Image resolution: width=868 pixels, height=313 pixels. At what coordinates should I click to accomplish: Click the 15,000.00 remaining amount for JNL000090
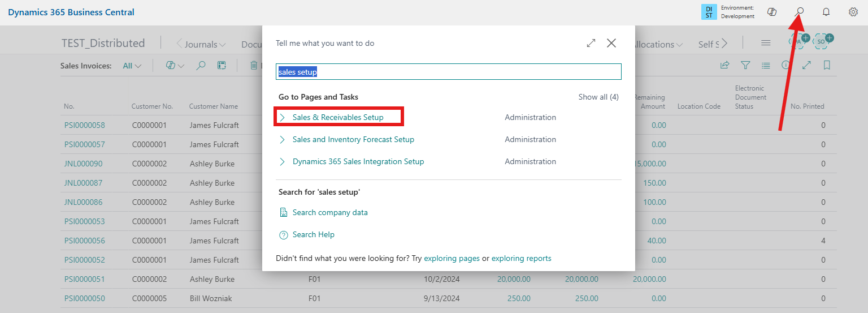tap(650, 164)
